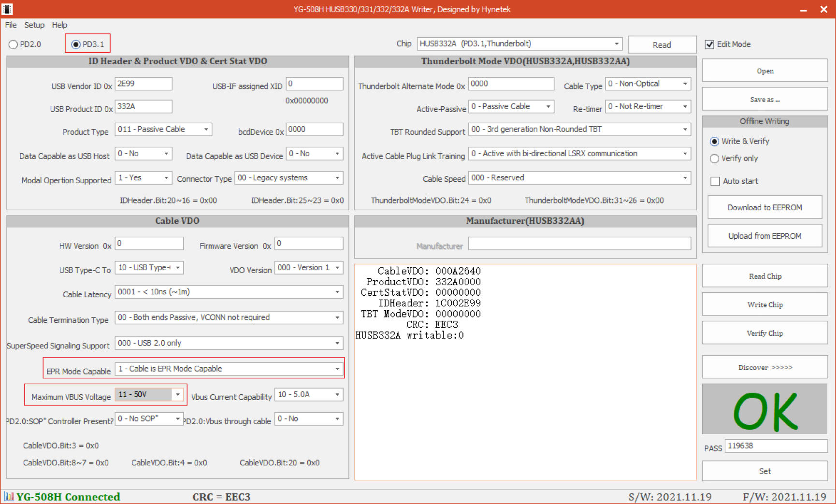Open Data Capable as USB Host dropdown
836x504 pixels.
point(166,154)
